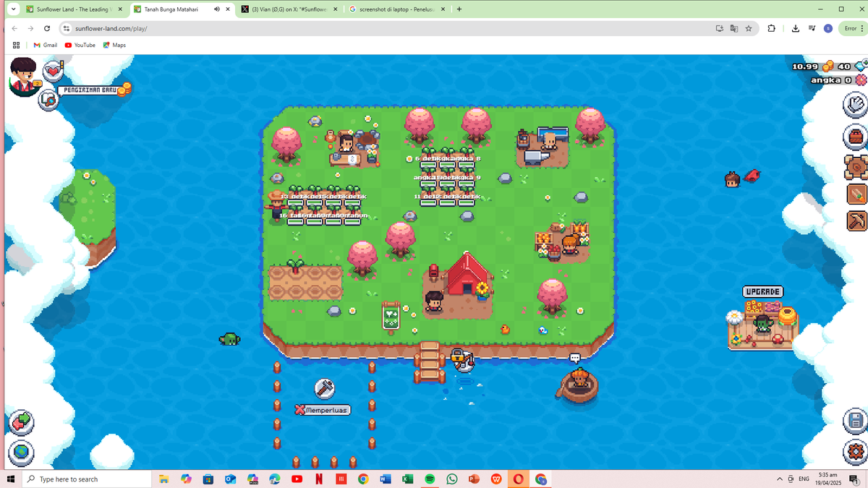This screenshot has height=488, width=868.
Task: Select the hand glove tool button
Action: (x=856, y=105)
